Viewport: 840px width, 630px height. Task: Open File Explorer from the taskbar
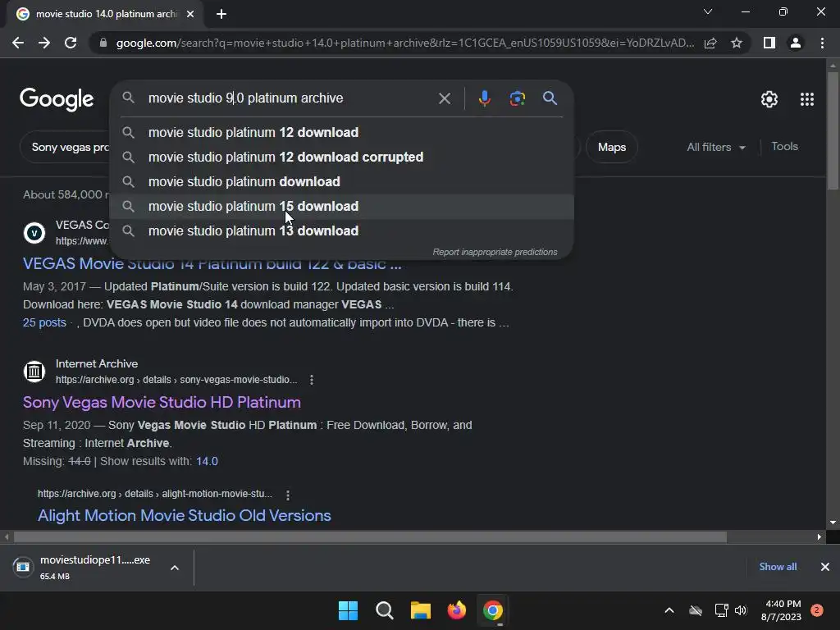click(421, 610)
